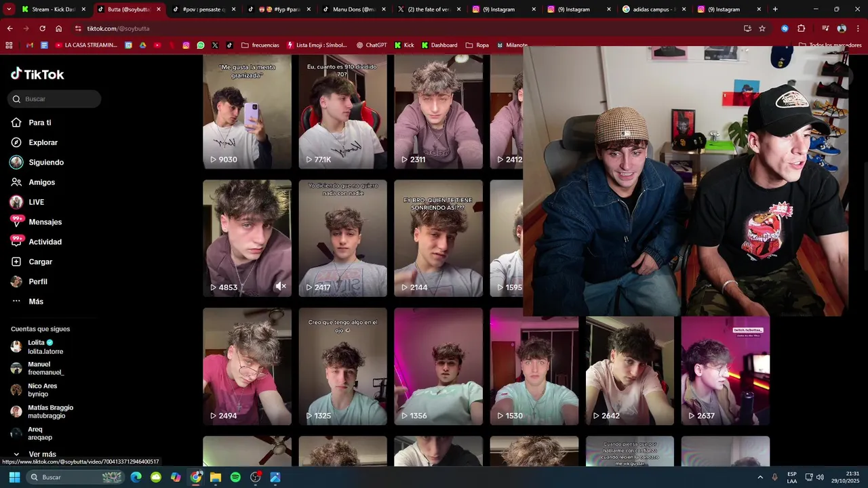Expand Ver más followed accounts

(x=34, y=454)
